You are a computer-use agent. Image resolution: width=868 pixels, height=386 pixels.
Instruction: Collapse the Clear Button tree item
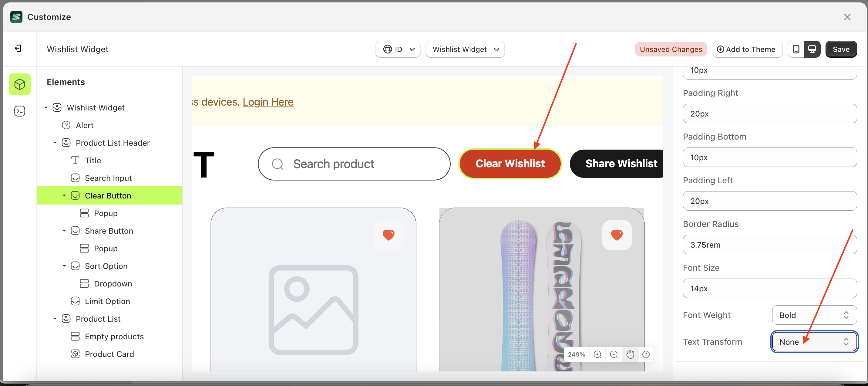coord(65,195)
